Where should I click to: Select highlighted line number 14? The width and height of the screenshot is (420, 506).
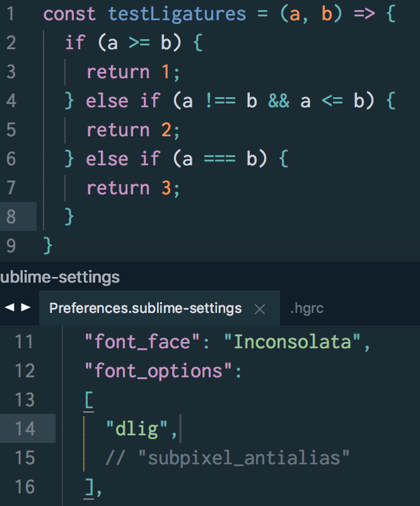click(x=26, y=428)
